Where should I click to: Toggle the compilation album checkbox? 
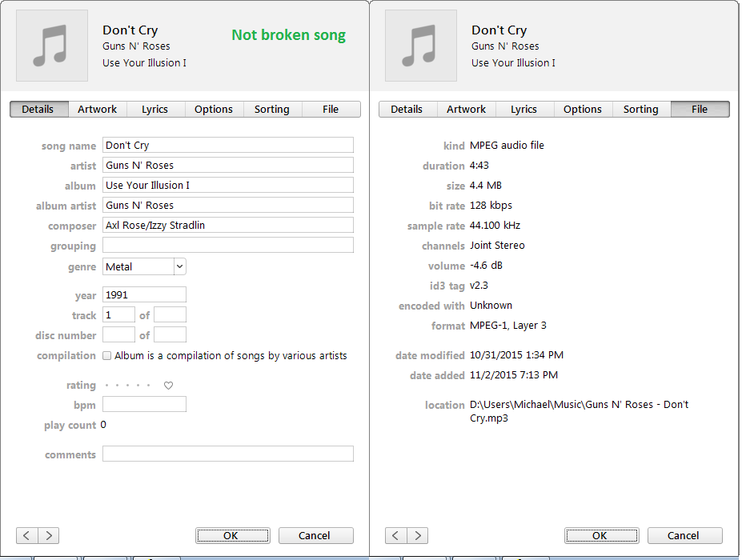tap(107, 356)
